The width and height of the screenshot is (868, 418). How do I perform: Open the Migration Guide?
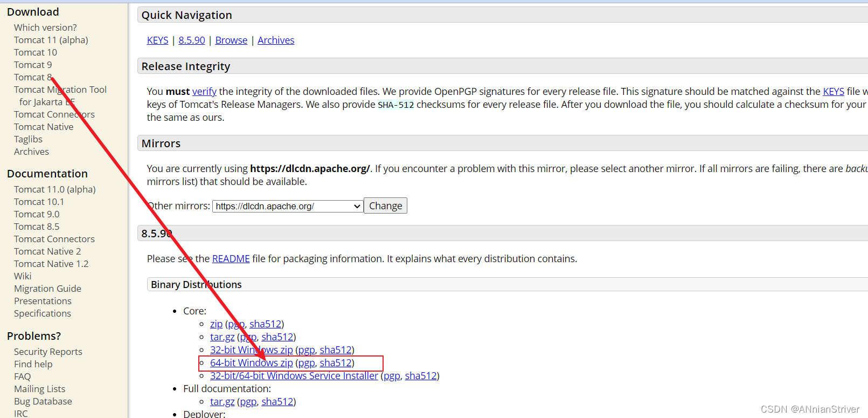pos(47,289)
